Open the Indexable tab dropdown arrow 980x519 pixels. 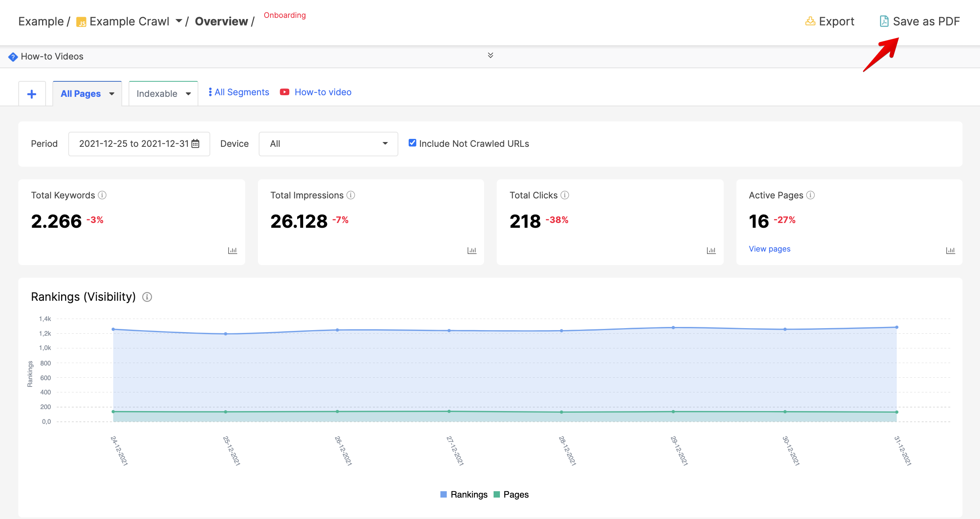click(188, 94)
